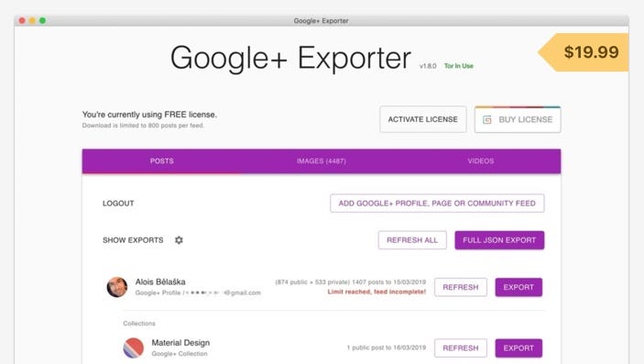Screen dimensions: 644x364
Task: Click the Google+ Exporter heading
Action: (x=290, y=58)
